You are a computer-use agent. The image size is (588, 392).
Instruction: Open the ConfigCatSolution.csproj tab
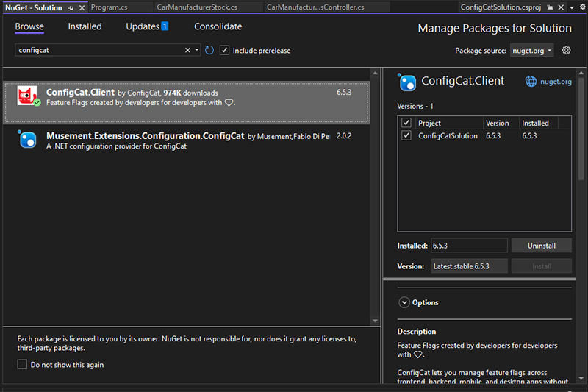[501, 7]
